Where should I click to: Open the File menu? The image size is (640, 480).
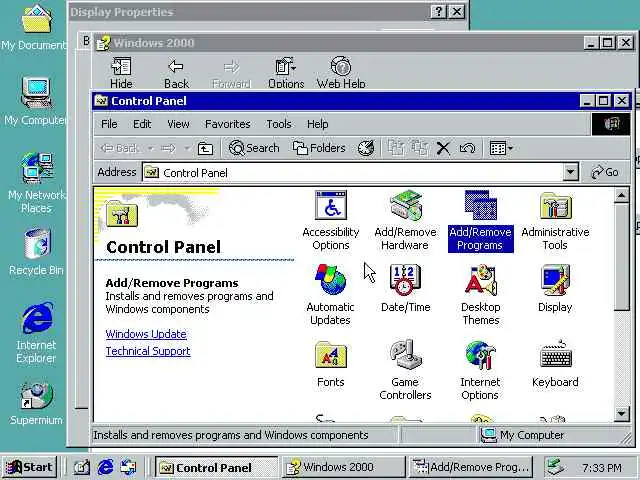tap(109, 124)
